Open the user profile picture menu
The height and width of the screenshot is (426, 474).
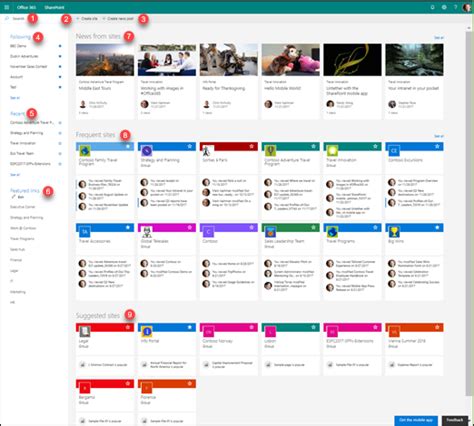click(467, 7)
